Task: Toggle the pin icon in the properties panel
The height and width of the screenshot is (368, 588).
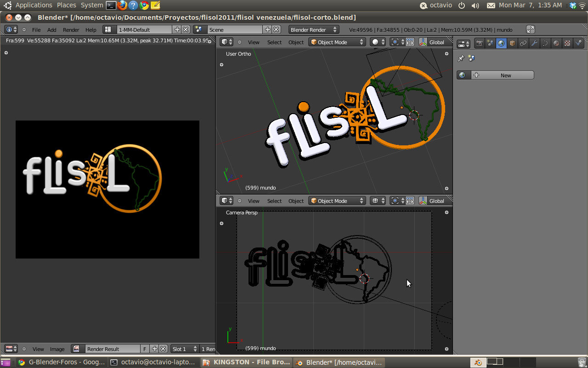Action: pyautogui.click(x=461, y=58)
